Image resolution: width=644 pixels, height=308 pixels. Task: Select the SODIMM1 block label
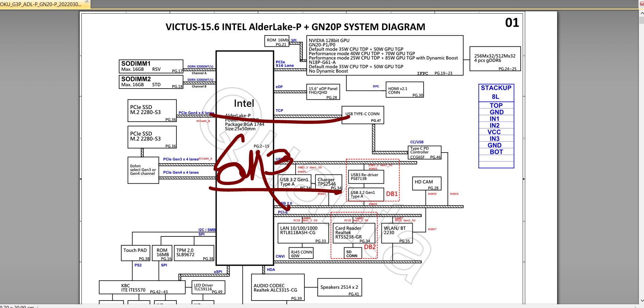click(x=136, y=63)
